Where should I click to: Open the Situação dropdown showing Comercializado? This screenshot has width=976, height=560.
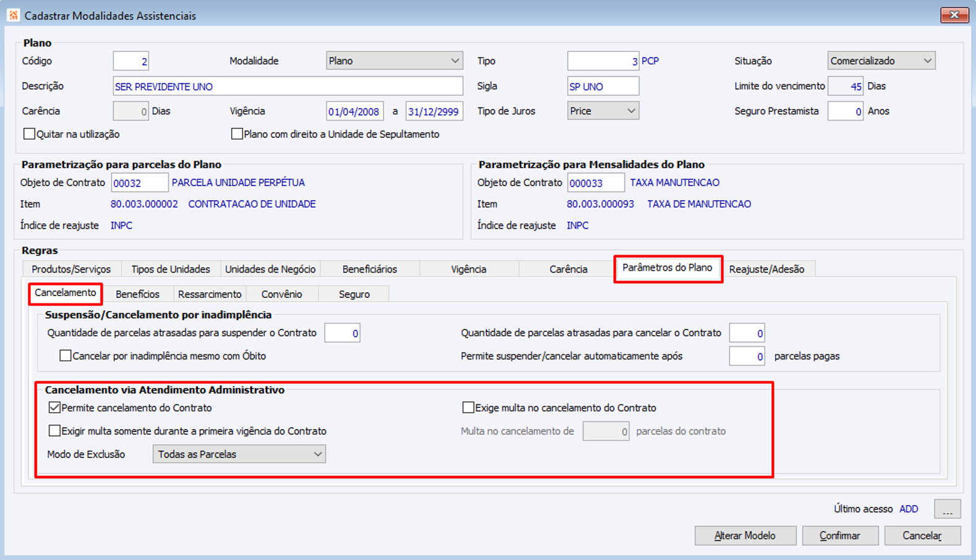click(881, 61)
